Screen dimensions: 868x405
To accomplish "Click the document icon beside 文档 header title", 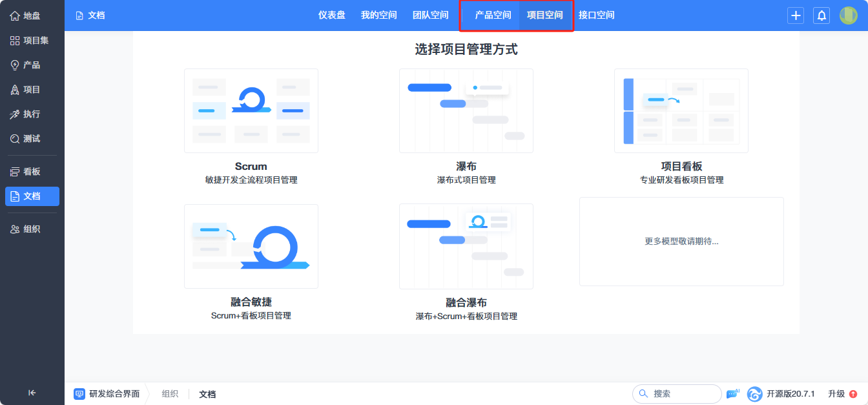I will coord(79,16).
